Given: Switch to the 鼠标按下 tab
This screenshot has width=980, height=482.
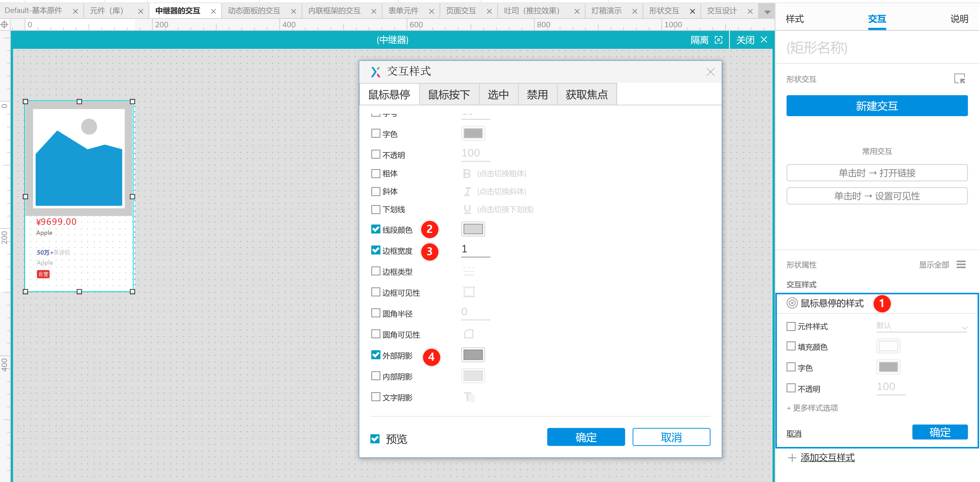Looking at the screenshot, I should (449, 94).
